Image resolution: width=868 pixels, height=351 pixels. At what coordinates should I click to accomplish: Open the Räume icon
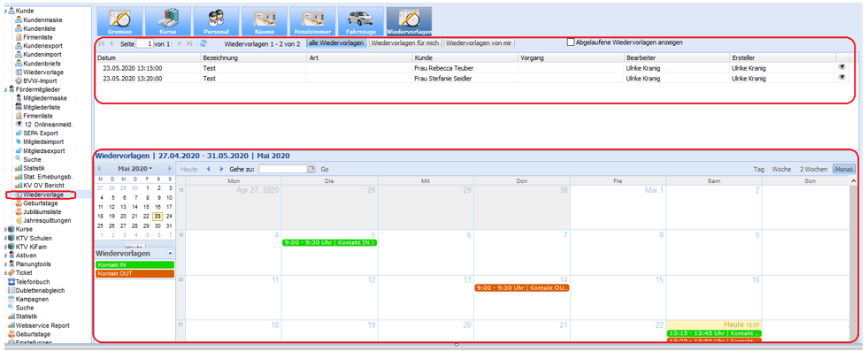[265, 21]
